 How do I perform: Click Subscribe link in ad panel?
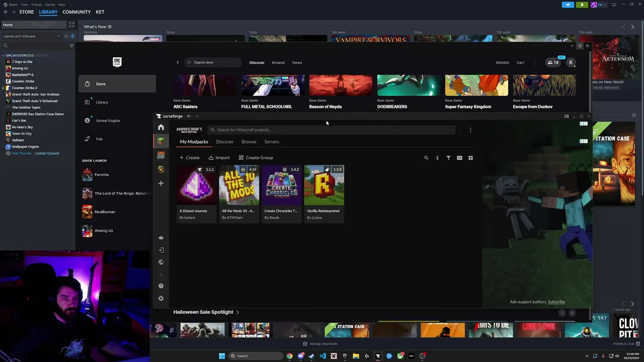click(x=556, y=302)
